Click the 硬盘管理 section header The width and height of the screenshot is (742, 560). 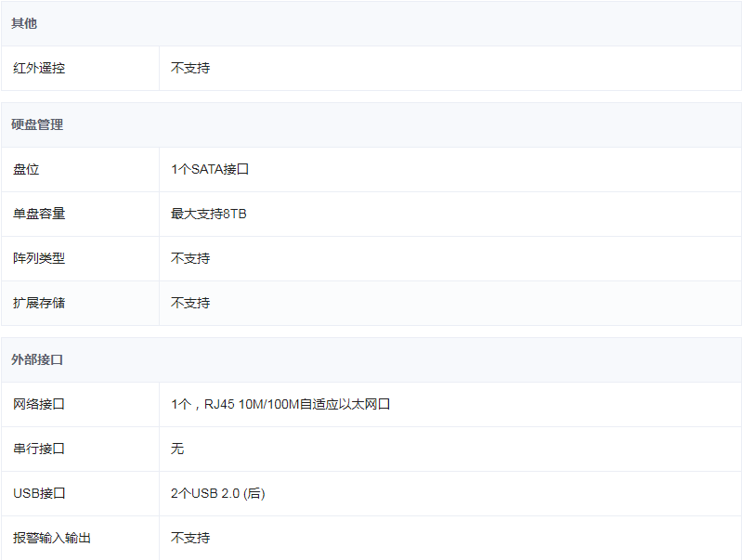371,125
